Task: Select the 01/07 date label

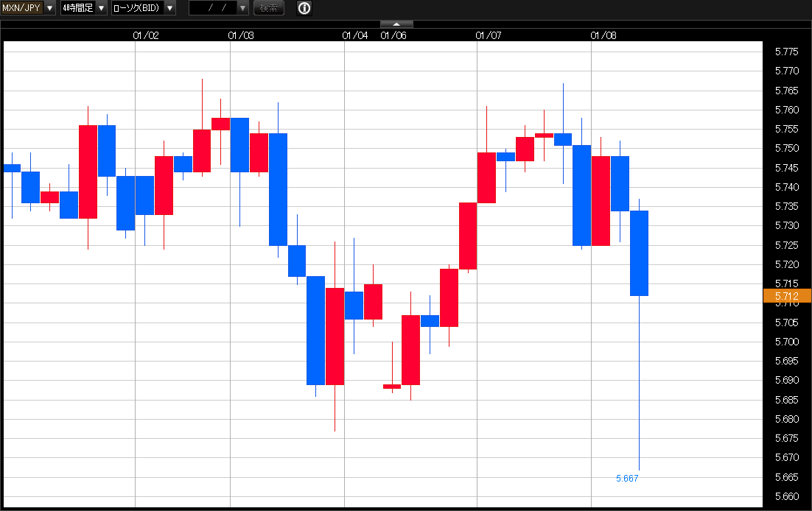Action: click(x=489, y=35)
